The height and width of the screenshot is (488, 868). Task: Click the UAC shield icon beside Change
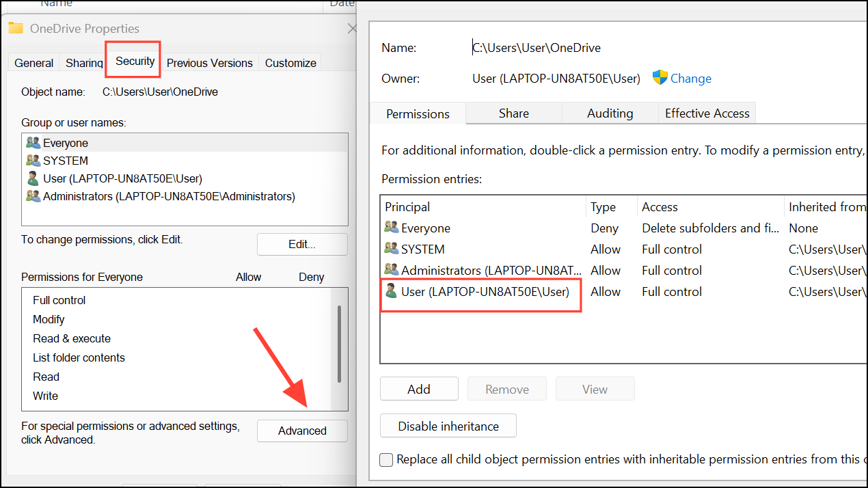(660, 77)
